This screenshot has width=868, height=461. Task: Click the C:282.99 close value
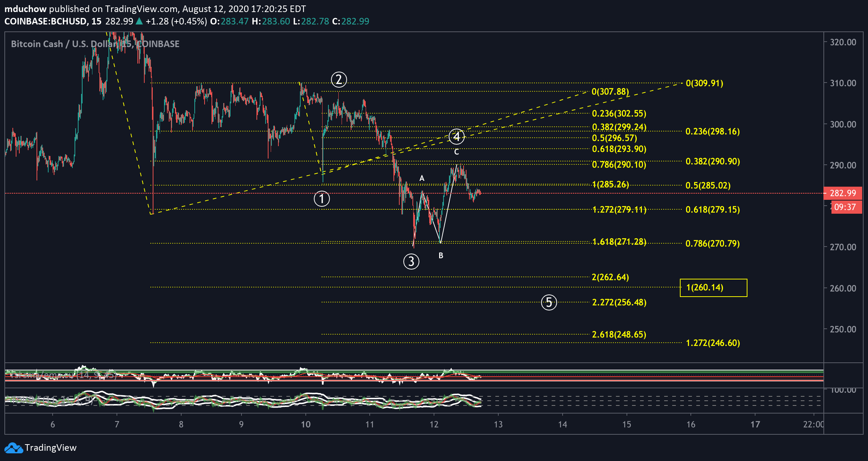(x=351, y=21)
